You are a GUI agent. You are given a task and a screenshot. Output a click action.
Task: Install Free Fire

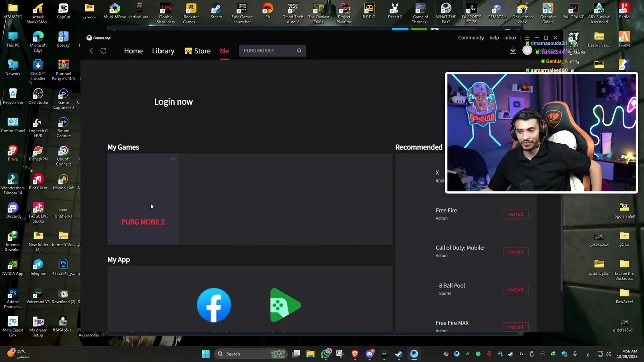click(x=516, y=214)
